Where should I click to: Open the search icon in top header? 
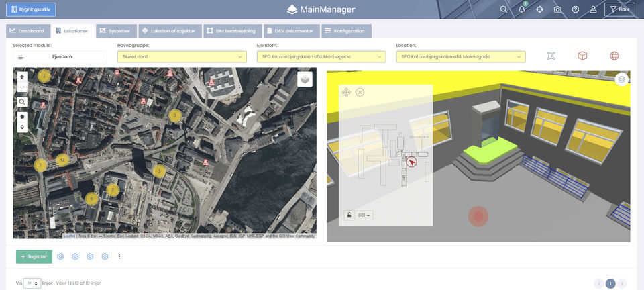point(504,9)
